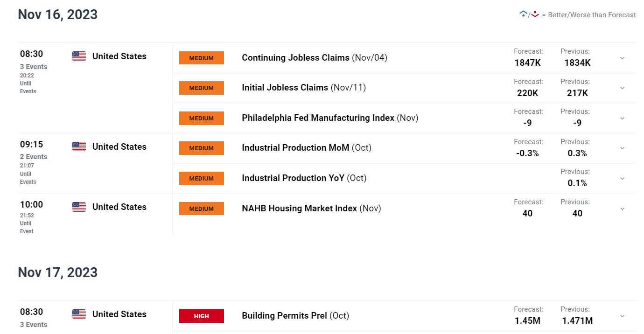Click the US flag beside the Nov 16 08:30 events
Screen dimensions: 644x334
pyautogui.click(x=79, y=56)
